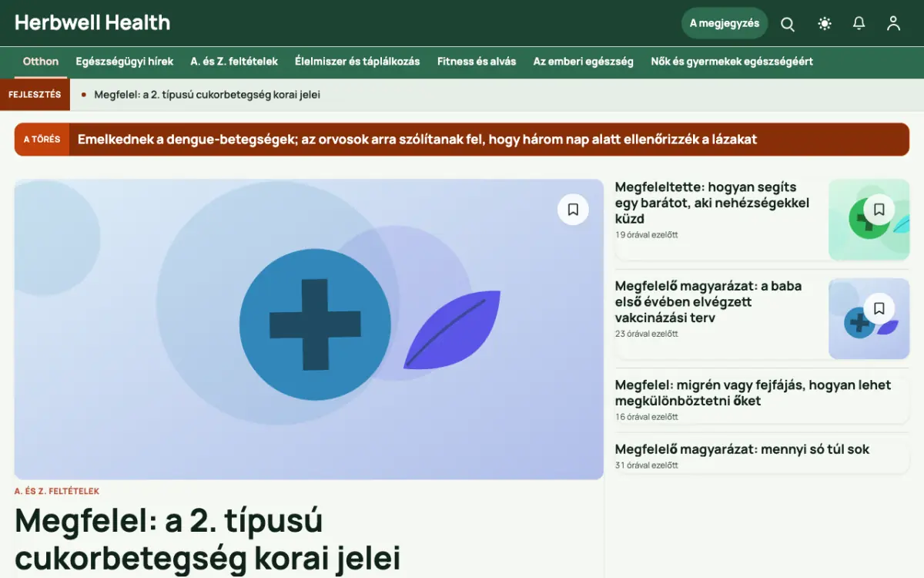Open 'migrén vagy fejfájás' article
This screenshot has height=578, width=924.
click(753, 393)
